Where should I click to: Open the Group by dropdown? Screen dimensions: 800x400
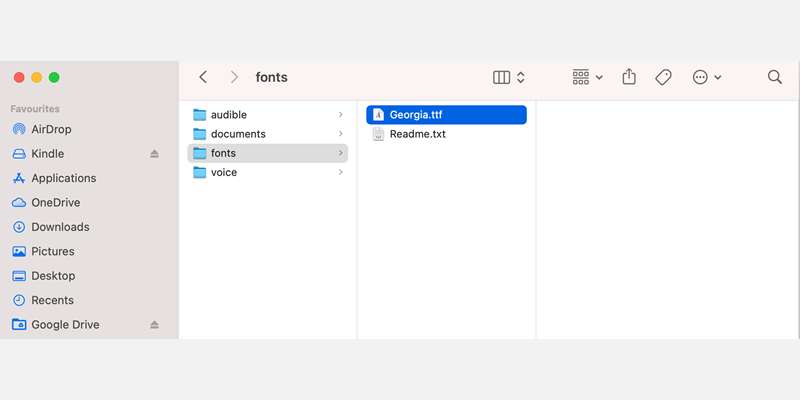(x=587, y=77)
